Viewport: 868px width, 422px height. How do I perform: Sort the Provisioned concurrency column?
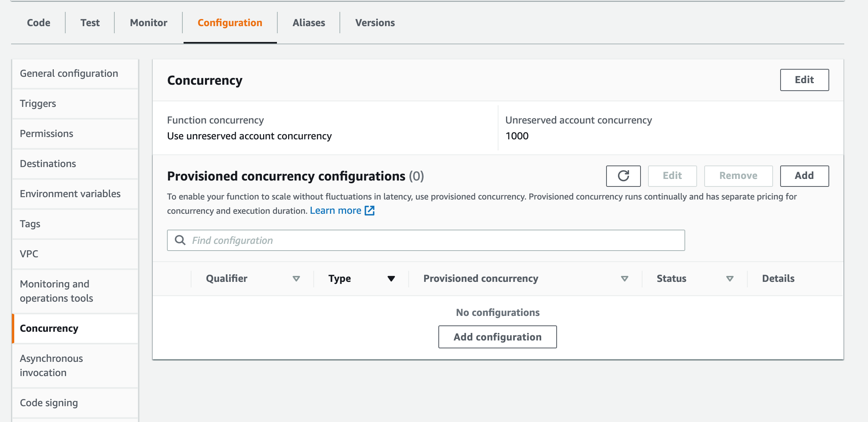pos(625,278)
